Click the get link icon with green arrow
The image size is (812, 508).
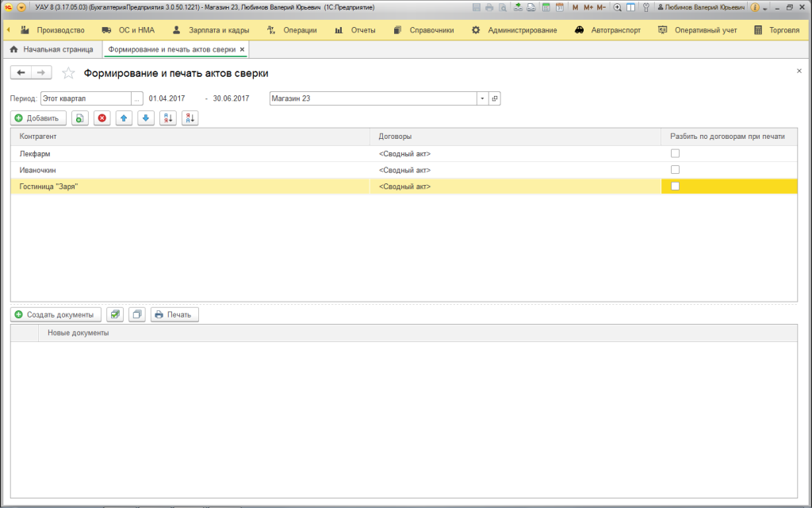(x=518, y=8)
